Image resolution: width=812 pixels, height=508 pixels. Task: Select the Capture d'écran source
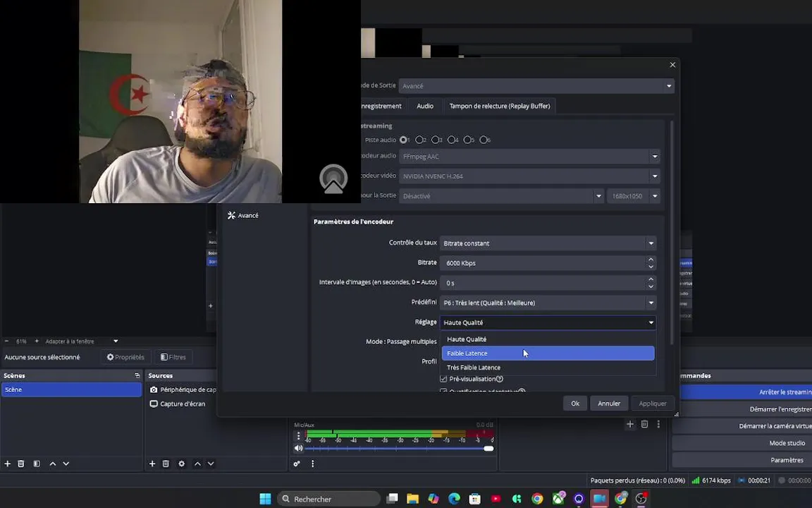(181, 404)
